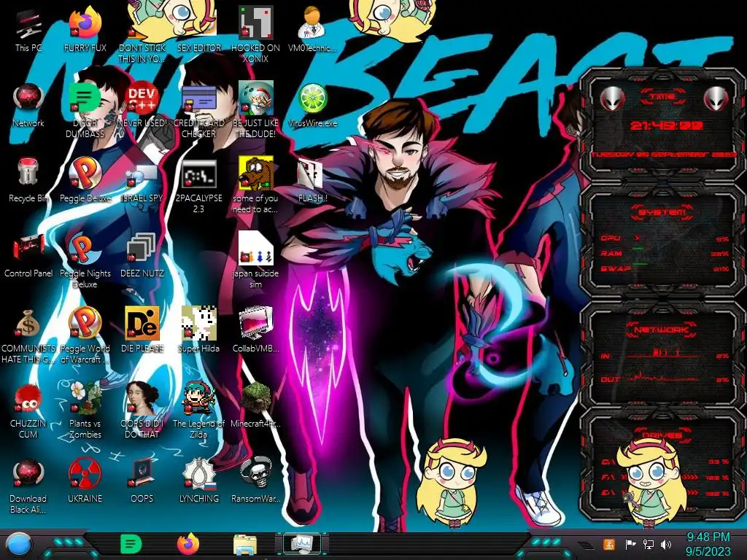
Task: Click the NETWORK header in the widget
Action: point(662,330)
